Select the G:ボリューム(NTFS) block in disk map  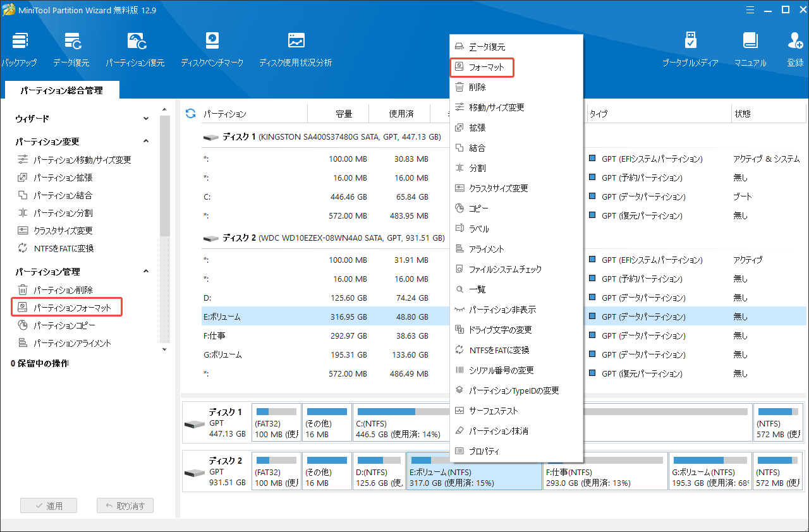point(710,471)
